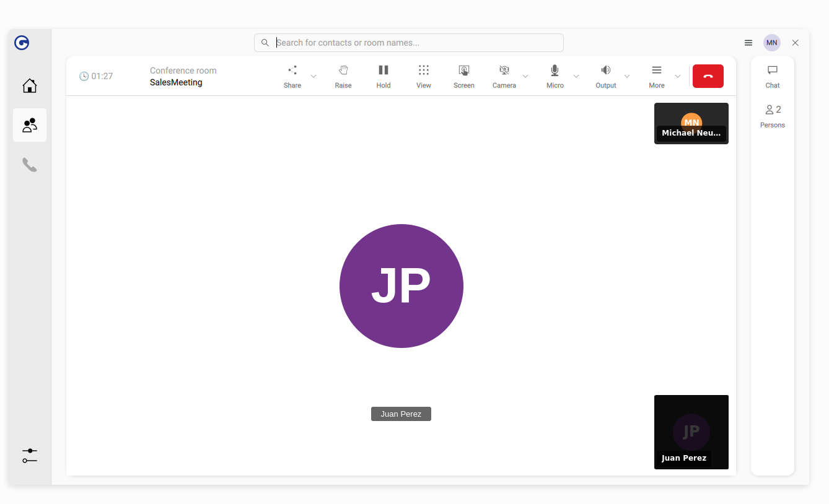Raise your hand in the meeting
The height and width of the screenshot is (504, 829).
click(343, 74)
